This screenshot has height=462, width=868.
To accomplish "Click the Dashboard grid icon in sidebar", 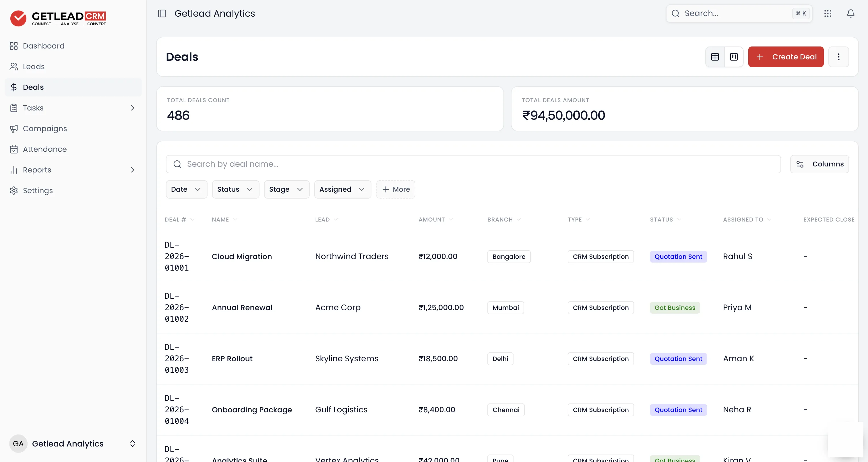I will click(14, 46).
